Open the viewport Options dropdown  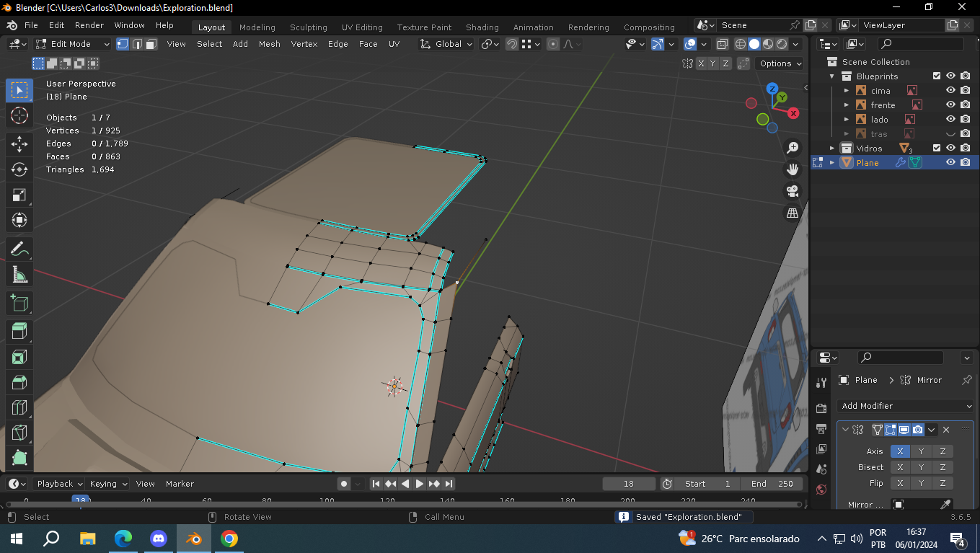[x=781, y=63]
